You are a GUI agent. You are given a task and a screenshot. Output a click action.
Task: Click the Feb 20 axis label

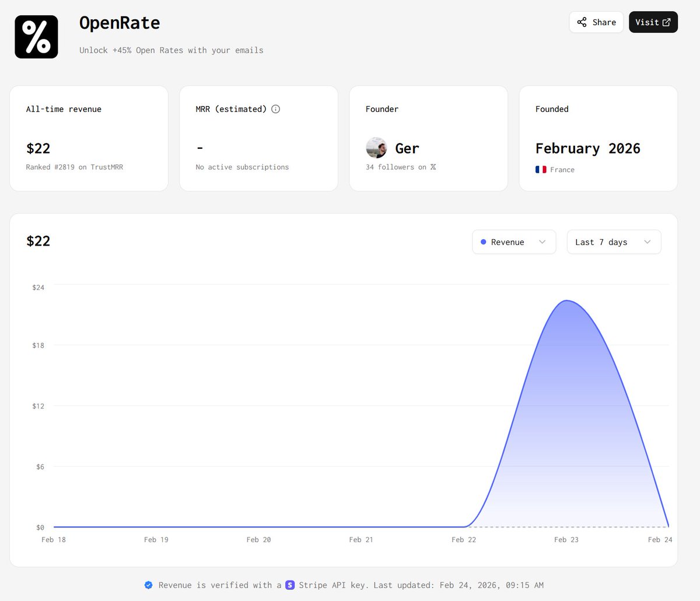tap(258, 540)
